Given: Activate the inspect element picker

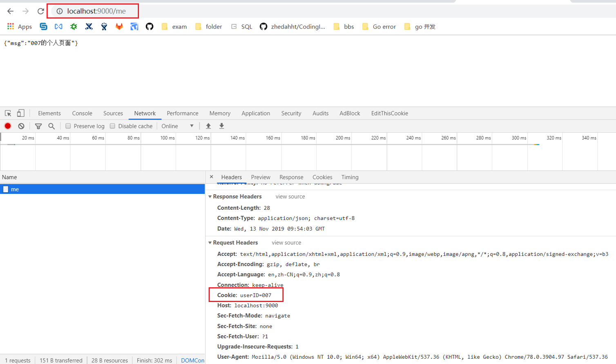Looking at the screenshot, I should click(x=8, y=113).
